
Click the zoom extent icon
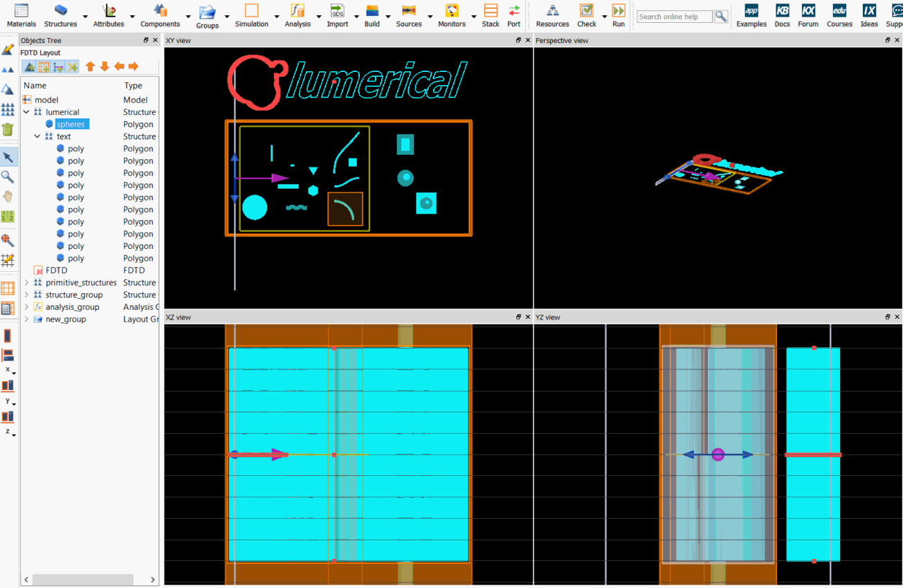[8, 240]
